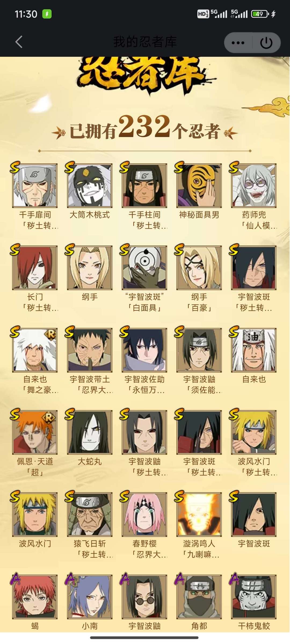Open the 蝎 red-haired ninja portrait
The height and width of the screenshot is (644, 290).
coord(35,597)
